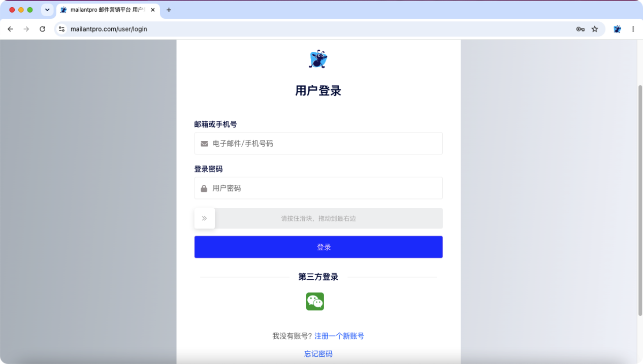The image size is (643, 364).
Task: Click the browser forward arrow
Action: click(x=26, y=29)
